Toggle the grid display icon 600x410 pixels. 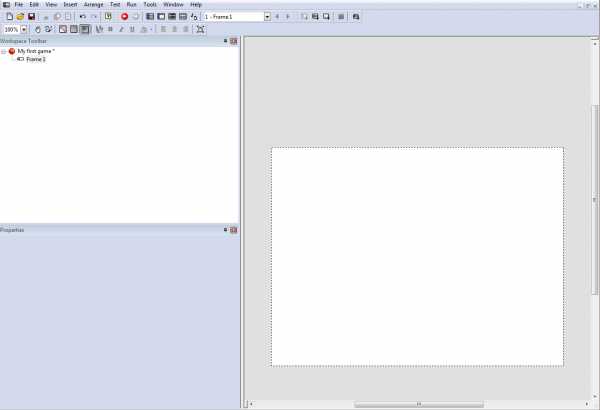coord(73,29)
